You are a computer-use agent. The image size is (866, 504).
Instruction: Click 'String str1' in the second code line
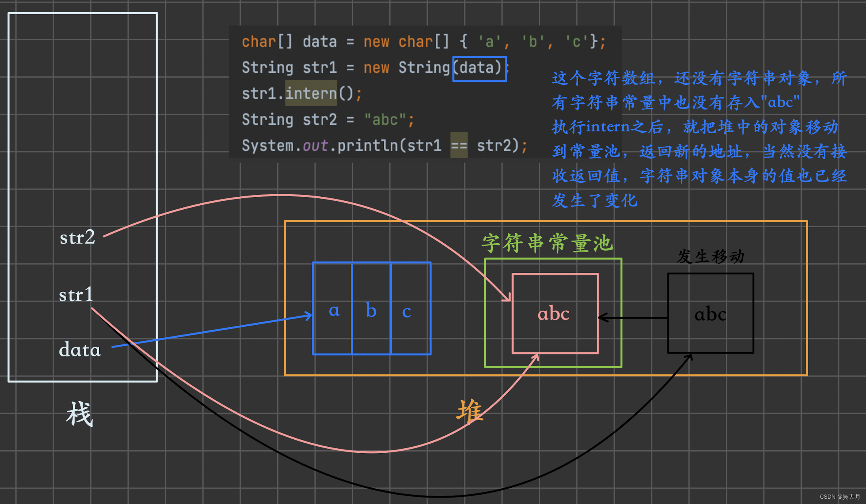click(289, 67)
